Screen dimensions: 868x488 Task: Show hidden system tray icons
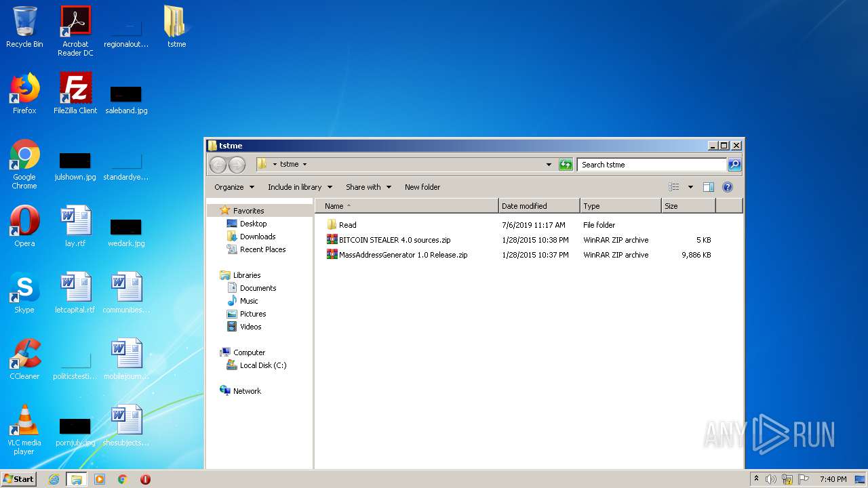coord(756,479)
